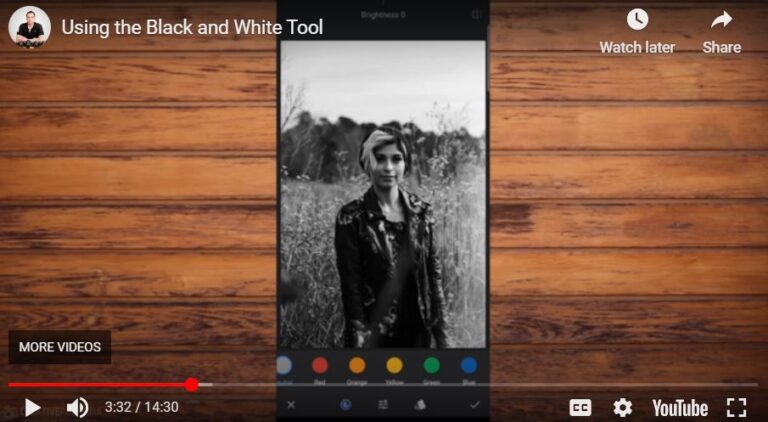The height and width of the screenshot is (422, 768).
Task: Open the YouTube player settings gear
Action: pyautogui.click(x=623, y=407)
